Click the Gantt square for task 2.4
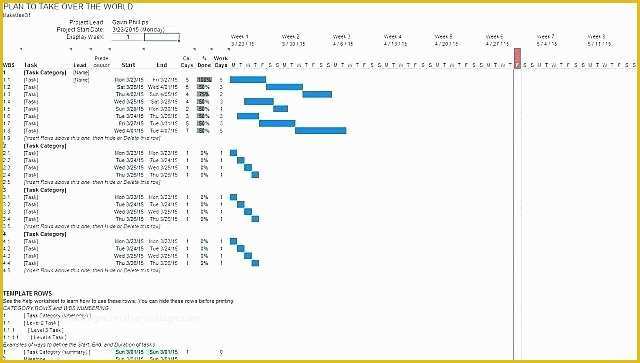 click(x=255, y=175)
